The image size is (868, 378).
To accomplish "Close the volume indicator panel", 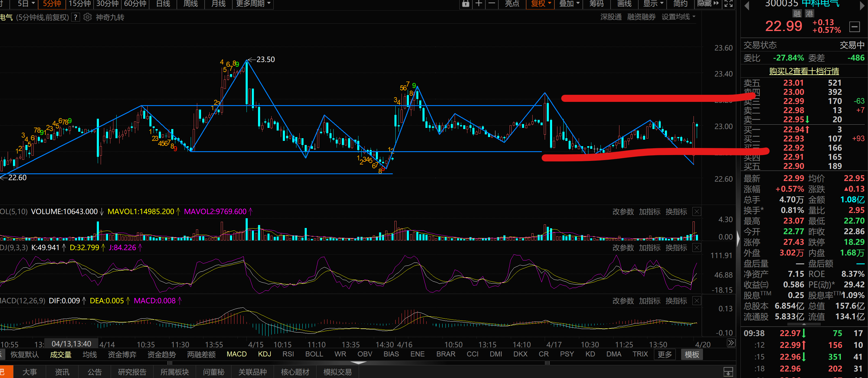I will [696, 211].
